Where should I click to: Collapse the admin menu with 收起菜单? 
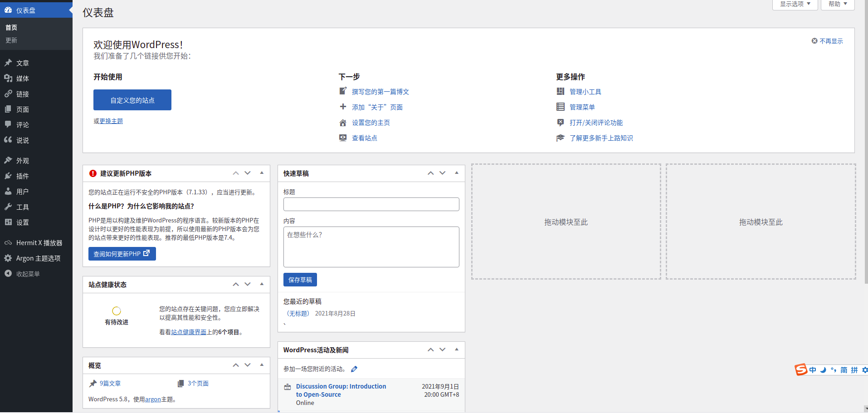click(27, 273)
